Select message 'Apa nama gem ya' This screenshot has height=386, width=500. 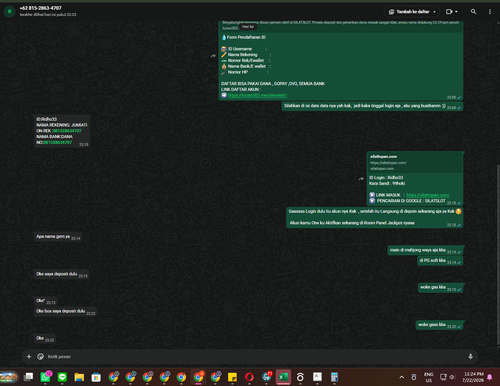[57, 237]
